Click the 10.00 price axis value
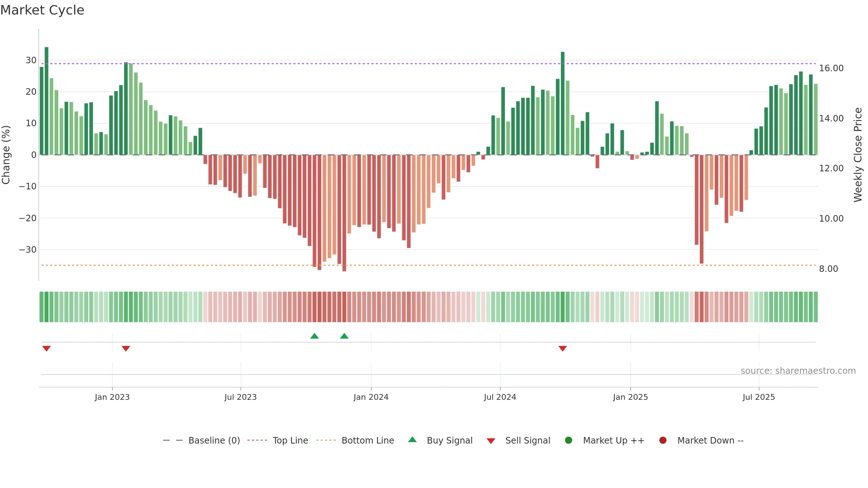This screenshot has width=868, height=488. coord(831,219)
